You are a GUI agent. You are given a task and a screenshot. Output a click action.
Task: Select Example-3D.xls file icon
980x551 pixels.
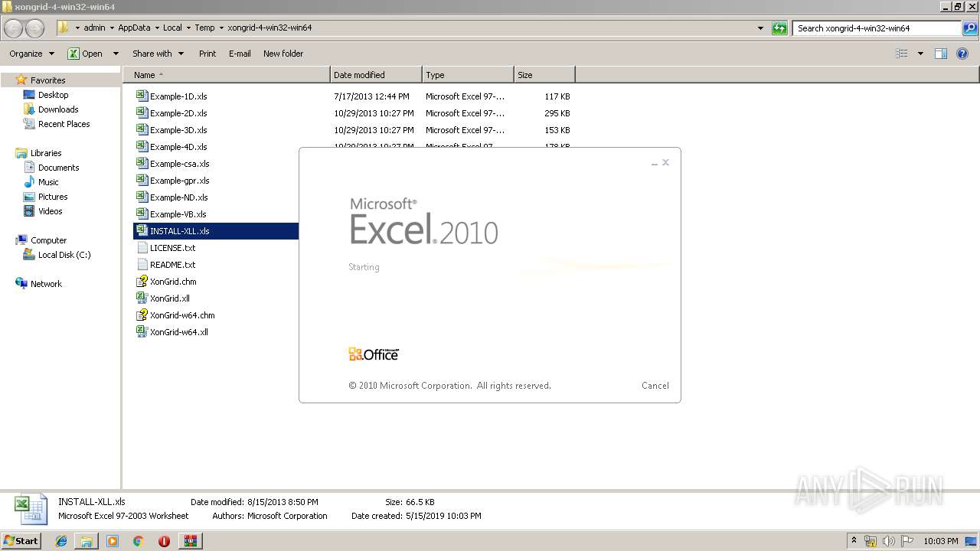pos(142,129)
